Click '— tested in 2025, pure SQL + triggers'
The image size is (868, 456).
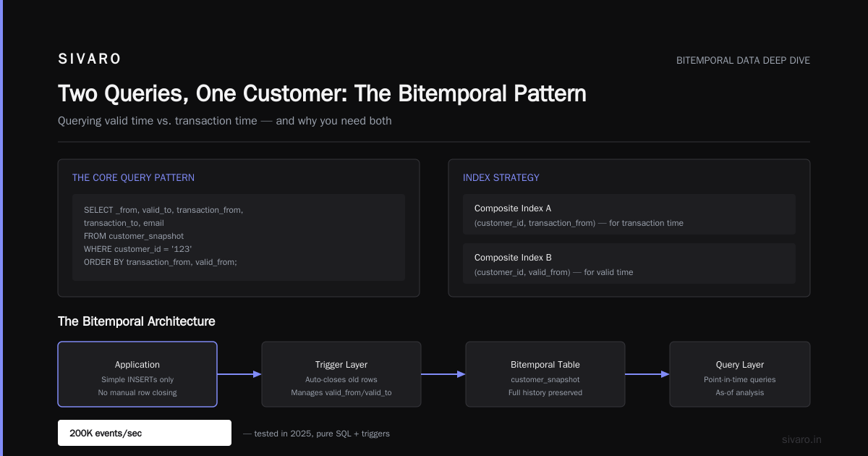point(316,433)
